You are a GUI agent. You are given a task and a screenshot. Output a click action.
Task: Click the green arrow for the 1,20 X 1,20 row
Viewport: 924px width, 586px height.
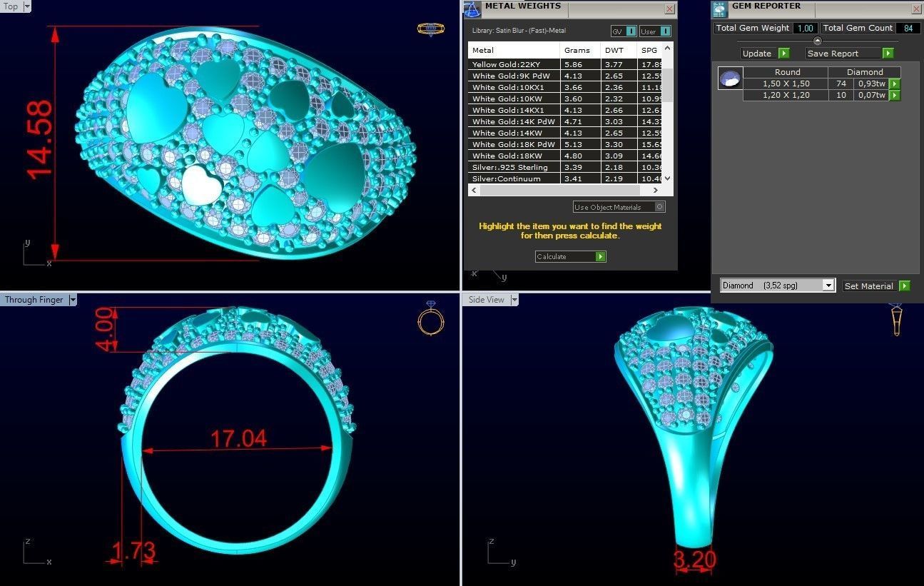point(894,95)
